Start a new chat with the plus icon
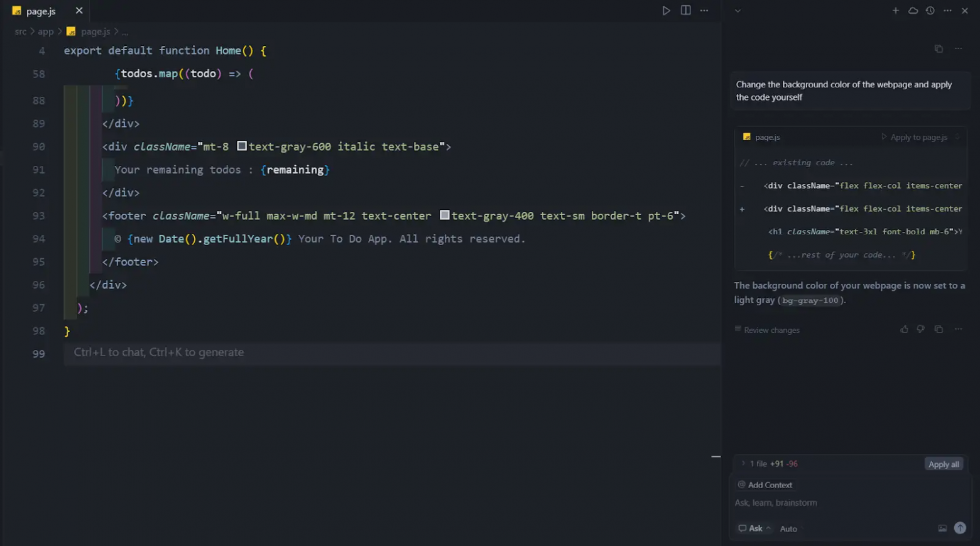 tap(895, 11)
